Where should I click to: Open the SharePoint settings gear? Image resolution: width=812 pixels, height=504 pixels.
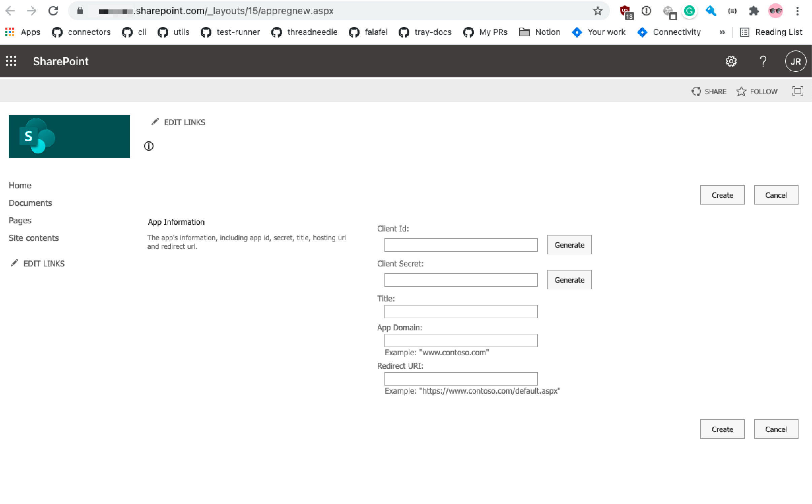[731, 61]
